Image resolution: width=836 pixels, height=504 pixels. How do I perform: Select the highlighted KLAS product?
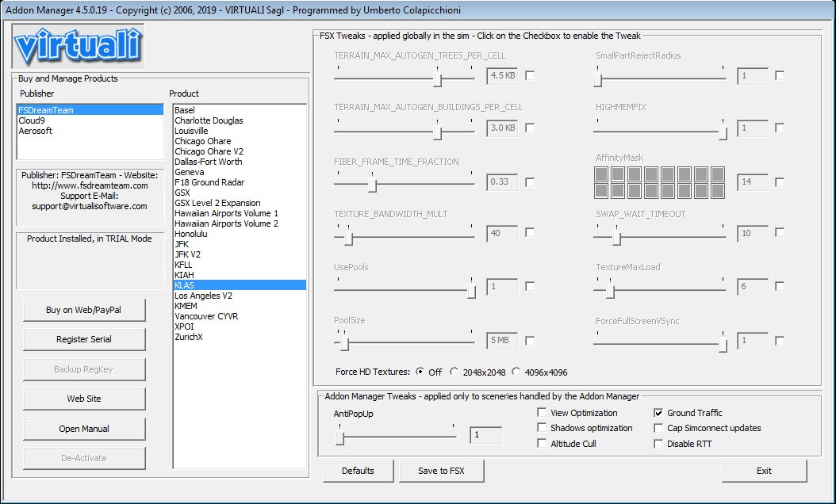[x=240, y=285]
